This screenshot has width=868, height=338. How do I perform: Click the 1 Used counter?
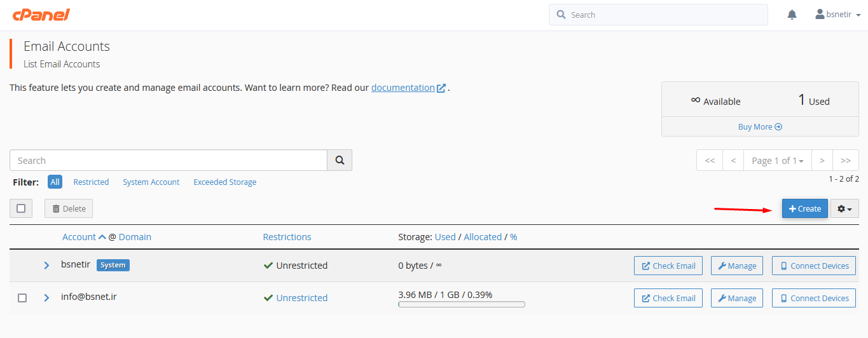[x=814, y=100]
